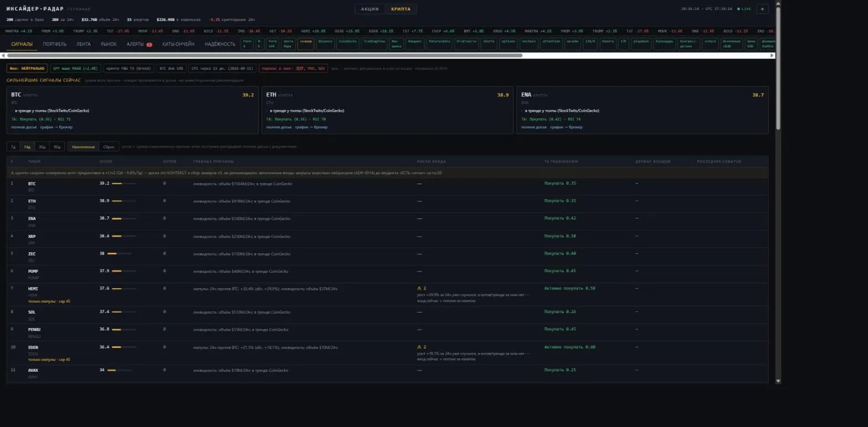
Task: Click the HEMI row risk warning icon
Action: coord(420,288)
